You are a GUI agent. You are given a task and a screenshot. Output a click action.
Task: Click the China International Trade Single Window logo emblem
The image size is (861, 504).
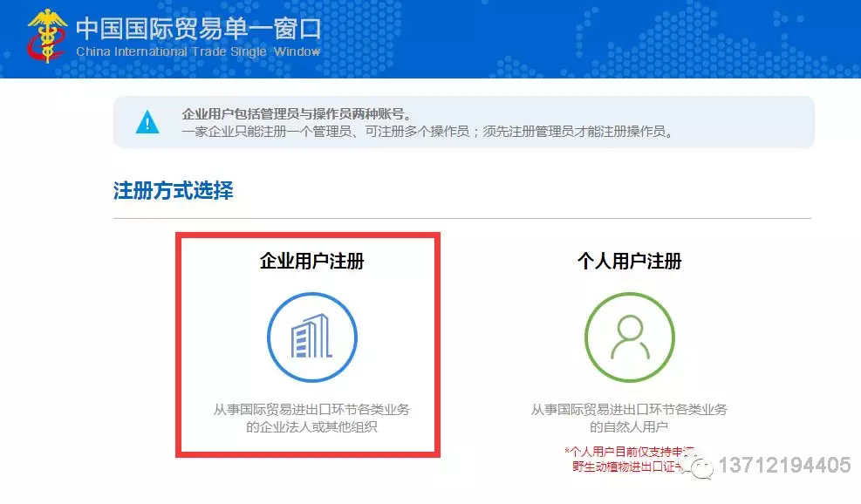(x=47, y=37)
